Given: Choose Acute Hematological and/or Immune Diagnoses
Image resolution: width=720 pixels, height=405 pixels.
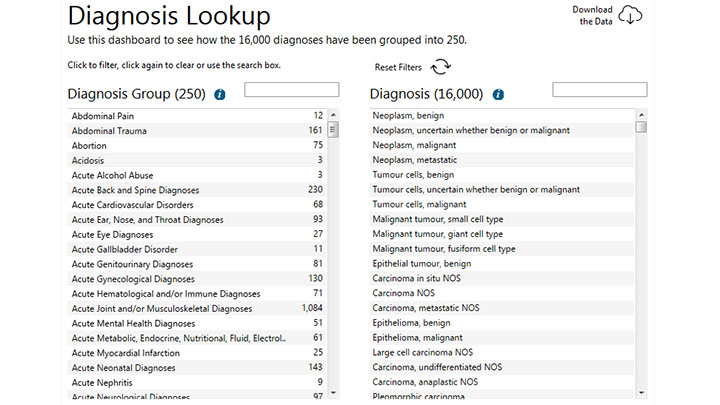Looking at the screenshot, I should click(197, 293).
